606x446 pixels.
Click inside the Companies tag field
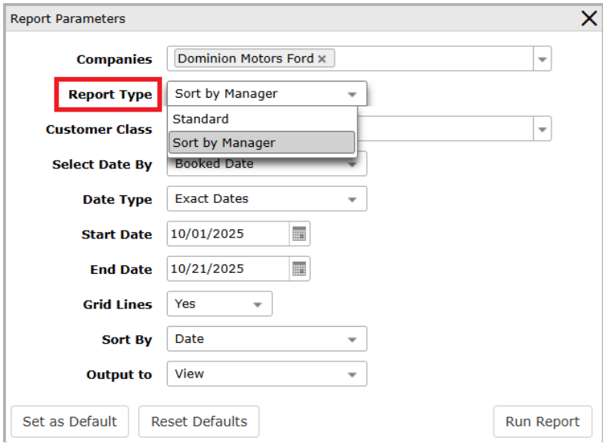[430, 59]
